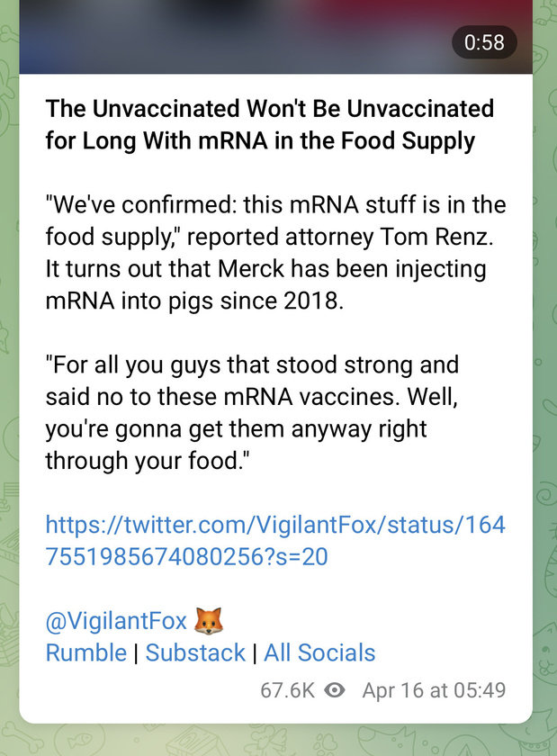Tap the 0:58 video duration badge
This screenshot has height=756, width=557.
484,42
